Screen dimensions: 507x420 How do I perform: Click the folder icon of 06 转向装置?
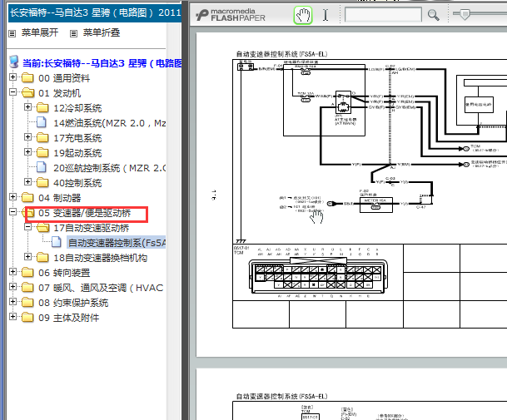27,273
